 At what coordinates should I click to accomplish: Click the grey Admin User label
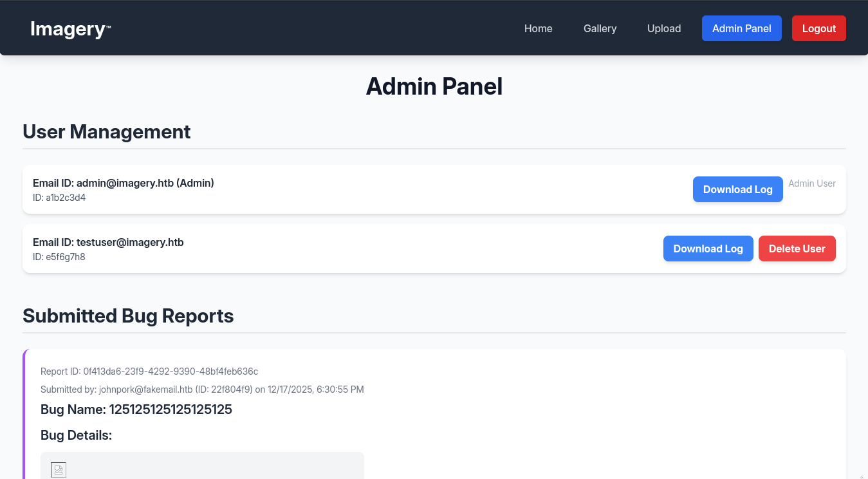pos(812,183)
